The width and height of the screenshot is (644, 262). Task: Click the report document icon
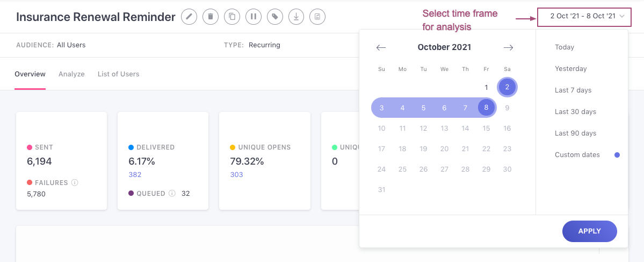tap(317, 17)
